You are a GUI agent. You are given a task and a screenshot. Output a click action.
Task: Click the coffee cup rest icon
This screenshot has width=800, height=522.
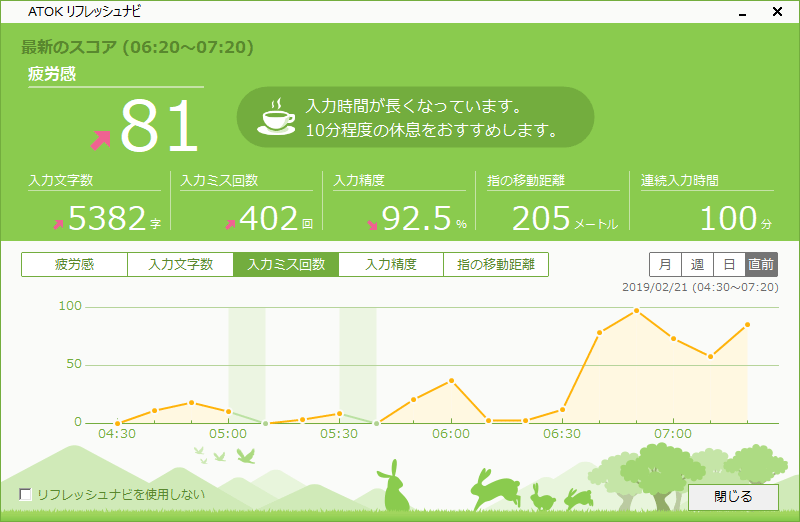coord(276,117)
